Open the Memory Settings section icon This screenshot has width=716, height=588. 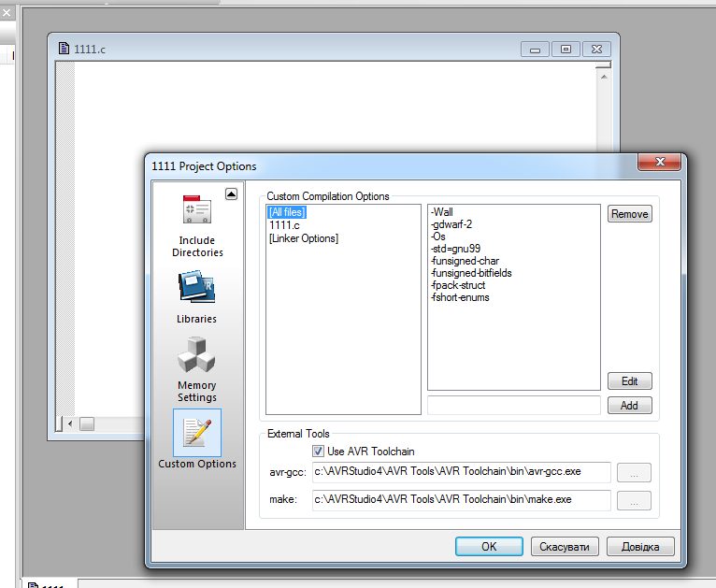(x=197, y=354)
